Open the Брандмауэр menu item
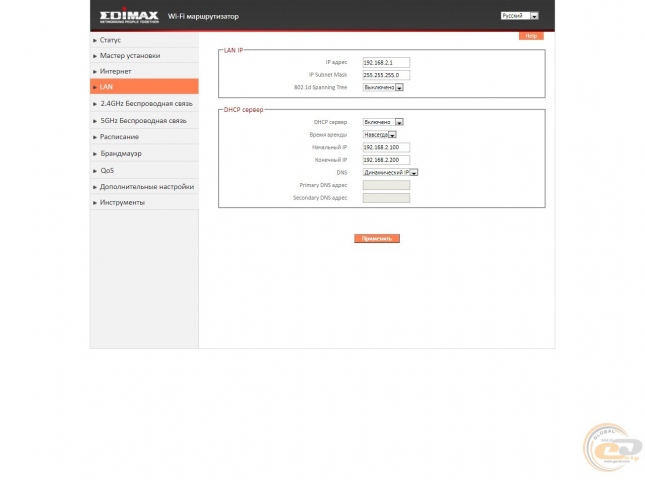645x480 pixels. point(144,153)
